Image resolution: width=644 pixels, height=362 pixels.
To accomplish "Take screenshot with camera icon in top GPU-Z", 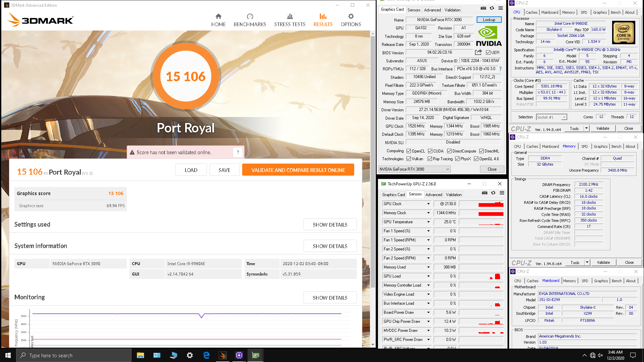I will (483, 8).
